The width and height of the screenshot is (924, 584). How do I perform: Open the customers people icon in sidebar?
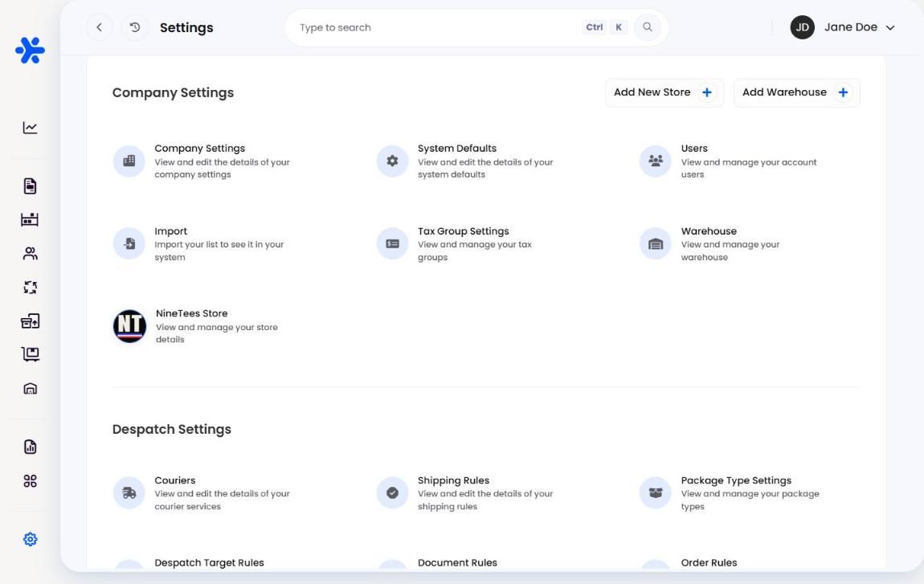(30, 253)
